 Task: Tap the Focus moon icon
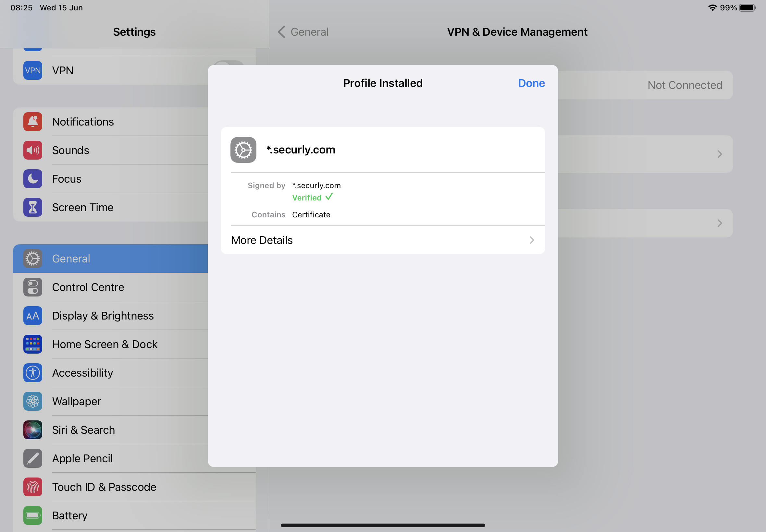point(33,179)
